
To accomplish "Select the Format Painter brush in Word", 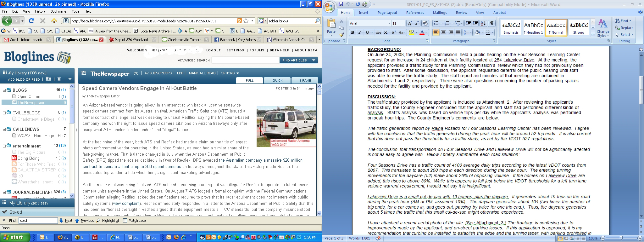I will point(341,35).
